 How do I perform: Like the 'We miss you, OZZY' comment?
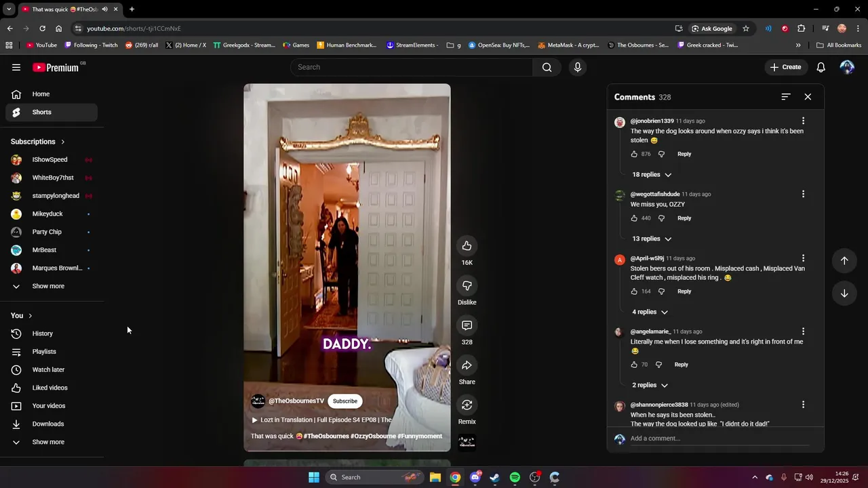point(634,218)
